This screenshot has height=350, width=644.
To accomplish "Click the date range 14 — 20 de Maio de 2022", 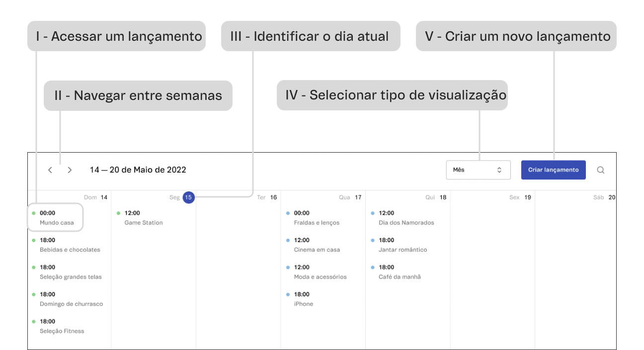I will pyautogui.click(x=138, y=170).
